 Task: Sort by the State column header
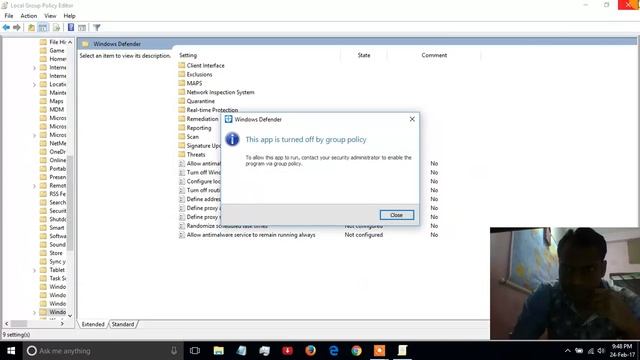(x=364, y=55)
